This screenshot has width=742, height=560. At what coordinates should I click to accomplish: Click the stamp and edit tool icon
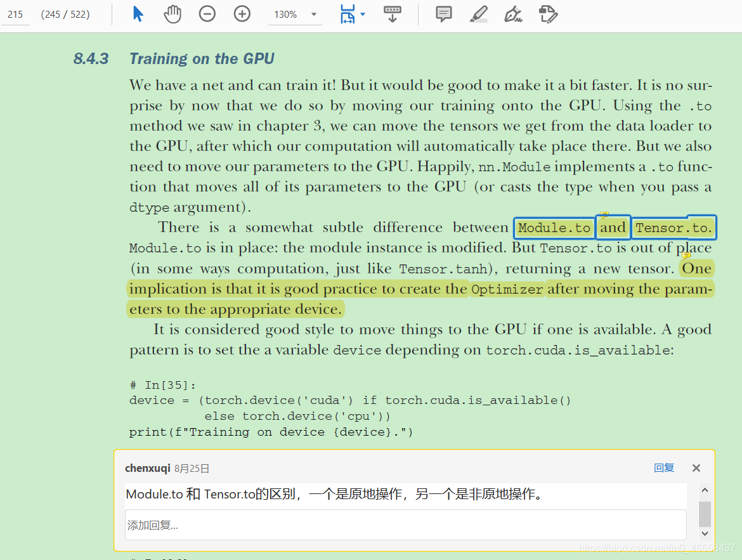tap(549, 14)
